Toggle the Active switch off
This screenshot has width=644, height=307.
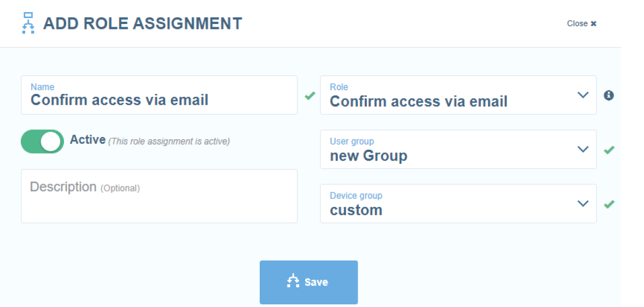click(42, 141)
